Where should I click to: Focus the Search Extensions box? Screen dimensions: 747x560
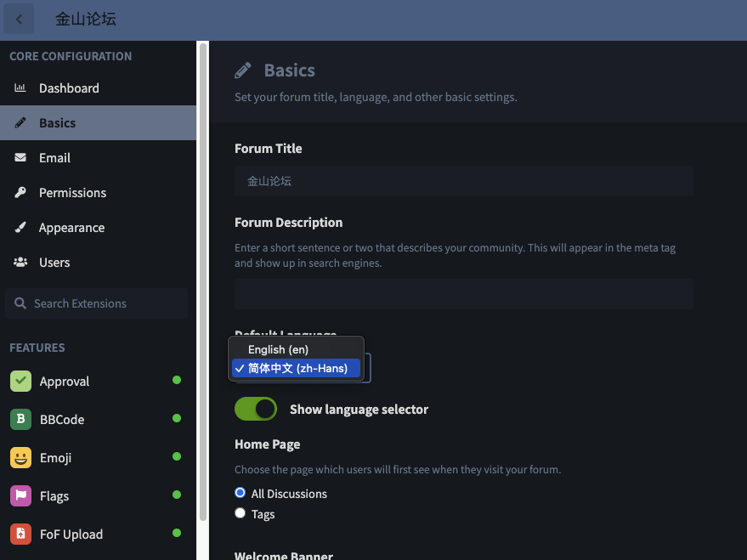click(97, 303)
